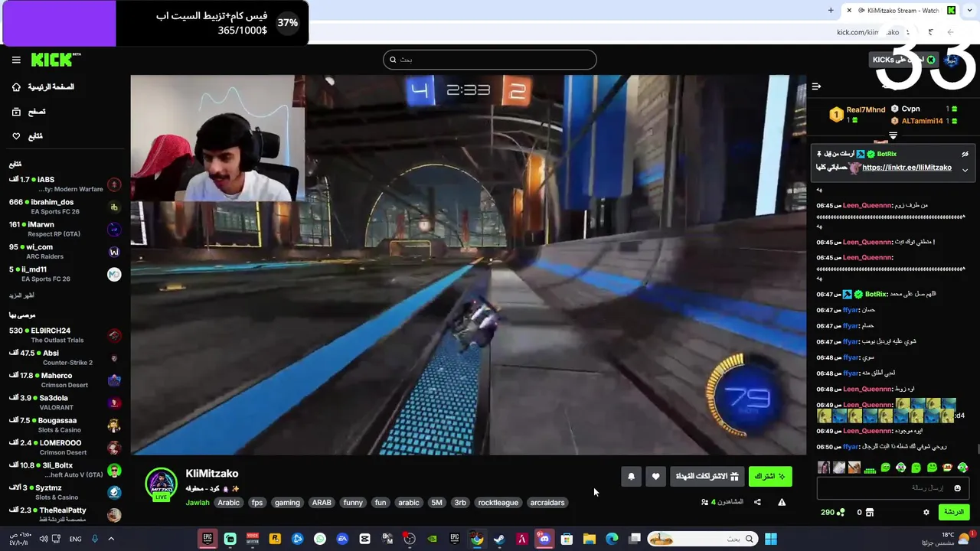
Task: Open the user profile avatar
Action: [x=952, y=60]
